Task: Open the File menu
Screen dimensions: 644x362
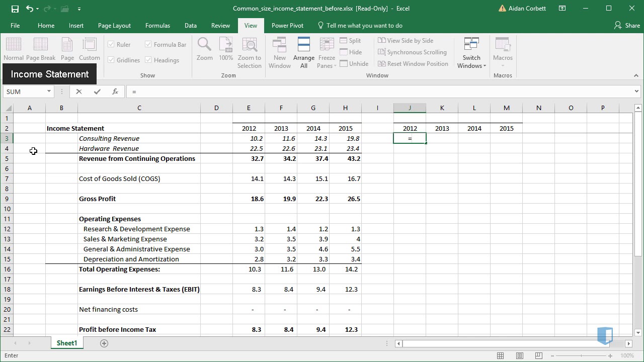Action: (15, 25)
